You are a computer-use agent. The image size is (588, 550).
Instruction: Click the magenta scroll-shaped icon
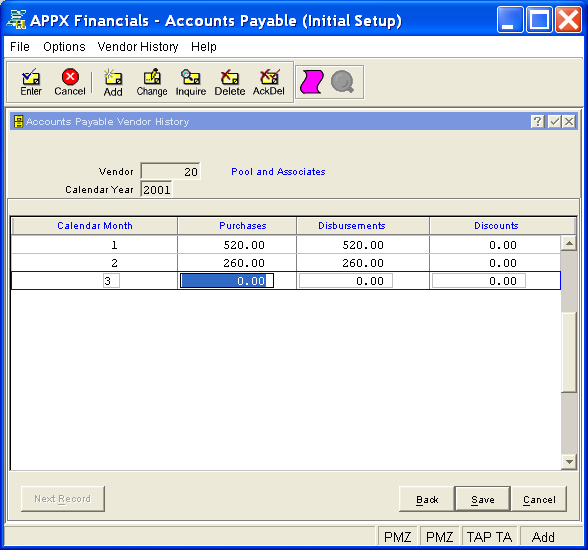pos(312,82)
